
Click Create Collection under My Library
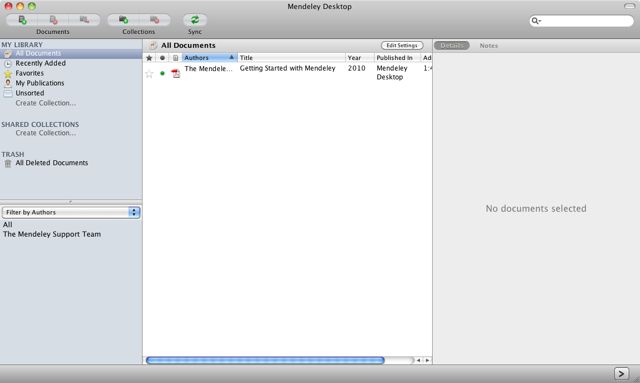[x=46, y=103]
